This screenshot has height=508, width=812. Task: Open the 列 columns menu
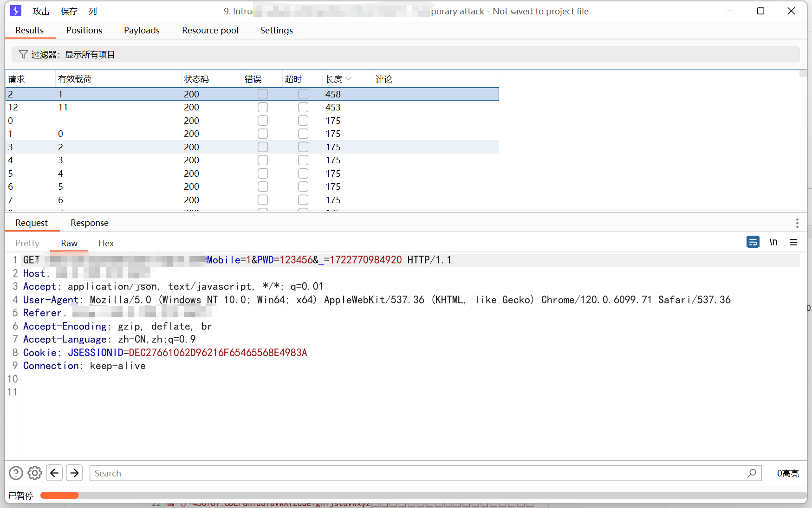point(93,11)
